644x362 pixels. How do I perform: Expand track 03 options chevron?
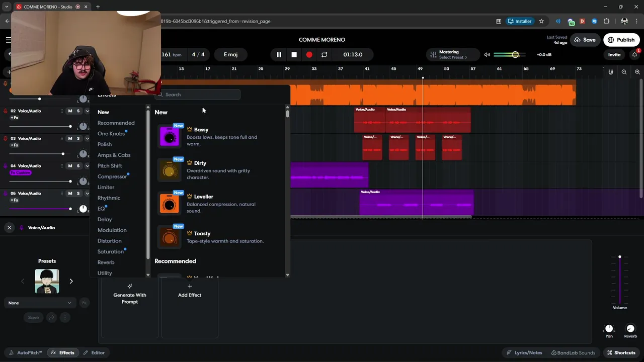point(87,139)
